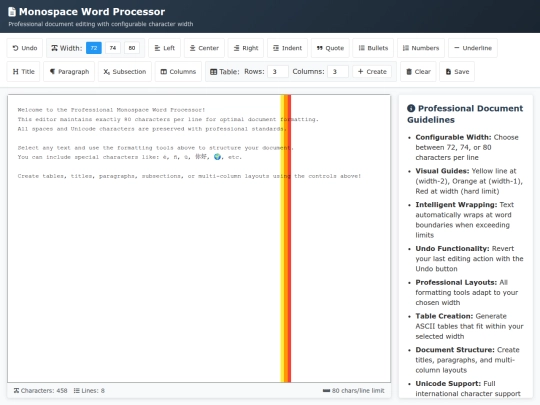Click the info icon beside Guidelines
540x405 pixels.
[x=411, y=108]
